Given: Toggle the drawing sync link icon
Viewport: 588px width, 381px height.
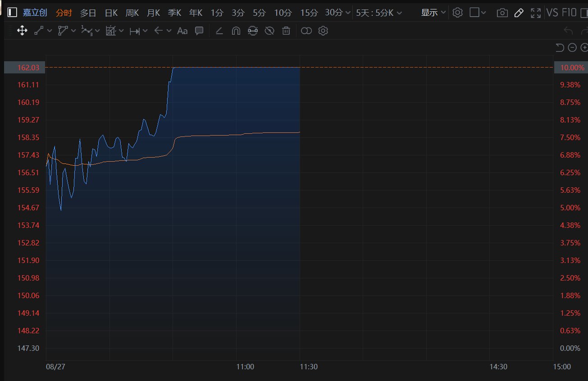Looking at the screenshot, I should [x=253, y=31].
